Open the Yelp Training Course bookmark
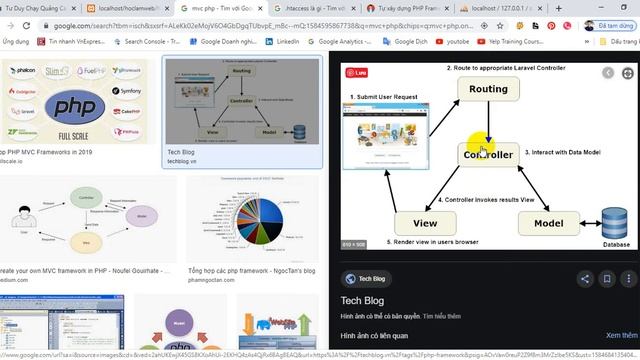The width and height of the screenshot is (640, 360). [511, 42]
